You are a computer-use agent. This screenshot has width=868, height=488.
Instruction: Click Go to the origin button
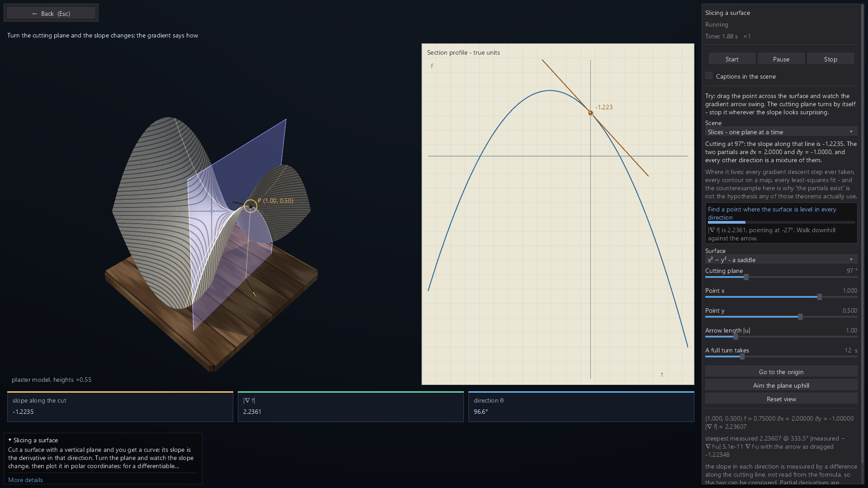781,371
